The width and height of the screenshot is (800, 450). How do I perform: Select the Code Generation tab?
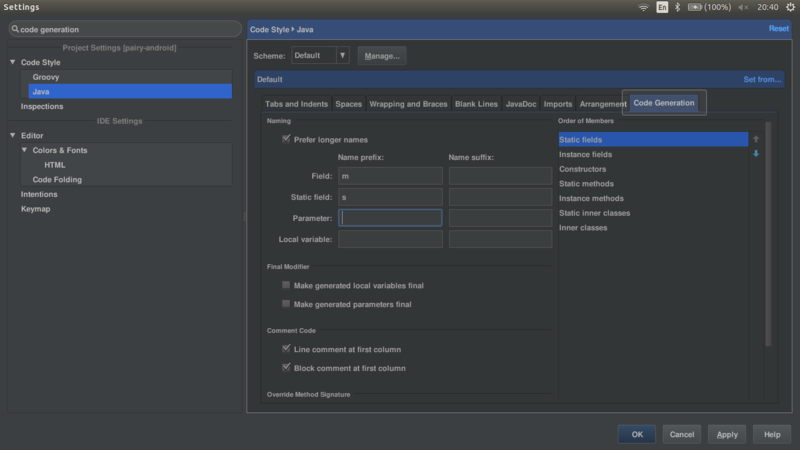point(664,103)
